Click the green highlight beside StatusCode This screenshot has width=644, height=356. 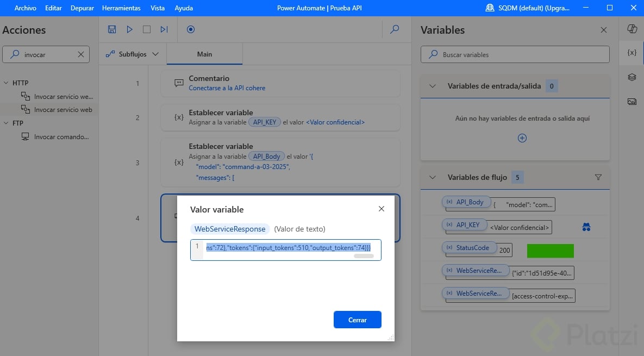pyautogui.click(x=551, y=251)
